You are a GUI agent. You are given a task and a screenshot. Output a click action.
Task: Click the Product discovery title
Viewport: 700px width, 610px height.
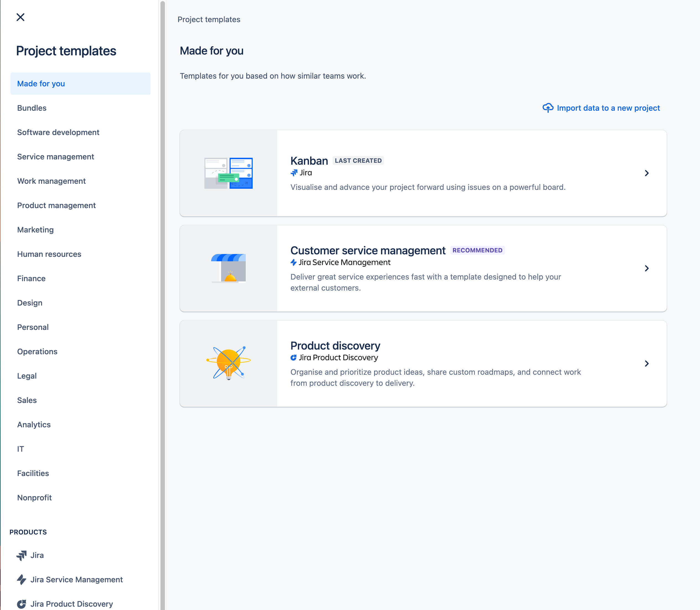point(335,345)
